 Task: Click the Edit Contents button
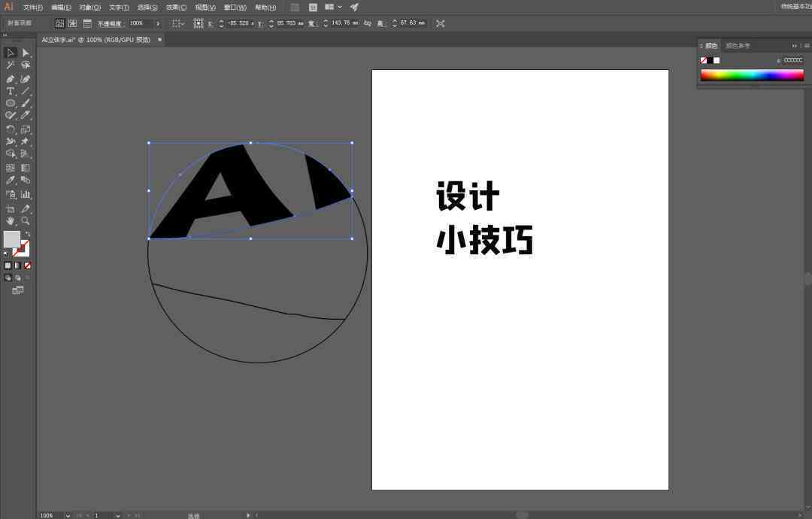(x=72, y=23)
